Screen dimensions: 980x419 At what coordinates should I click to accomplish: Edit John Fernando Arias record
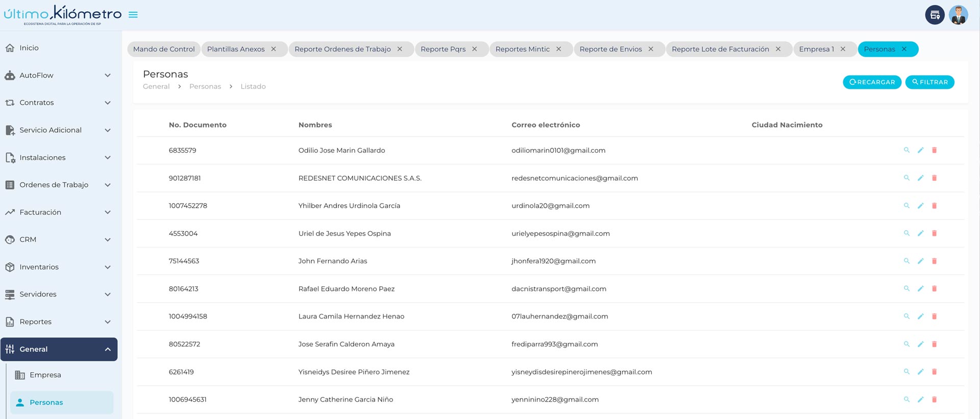pos(920,261)
